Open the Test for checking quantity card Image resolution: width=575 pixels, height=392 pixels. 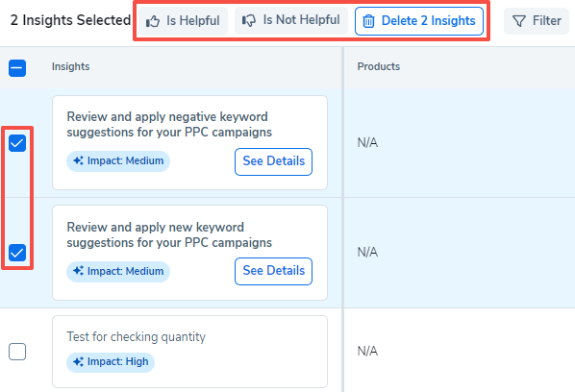pyautogui.click(x=190, y=352)
